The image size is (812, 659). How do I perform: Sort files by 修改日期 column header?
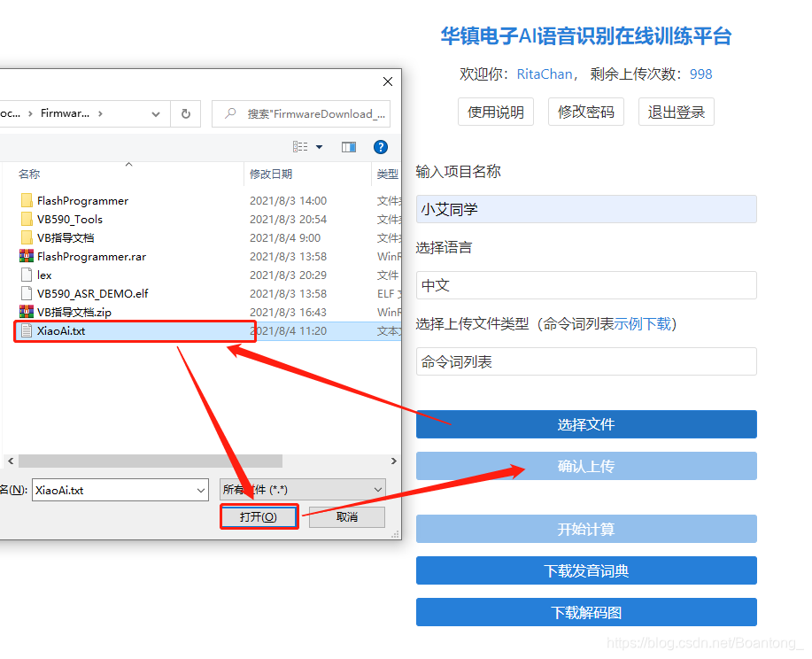(271, 174)
